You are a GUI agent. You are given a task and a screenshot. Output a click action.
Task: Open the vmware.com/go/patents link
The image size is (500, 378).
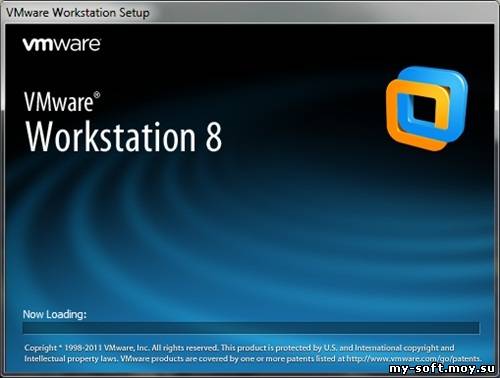pyautogui.click(x=413, y=359)
